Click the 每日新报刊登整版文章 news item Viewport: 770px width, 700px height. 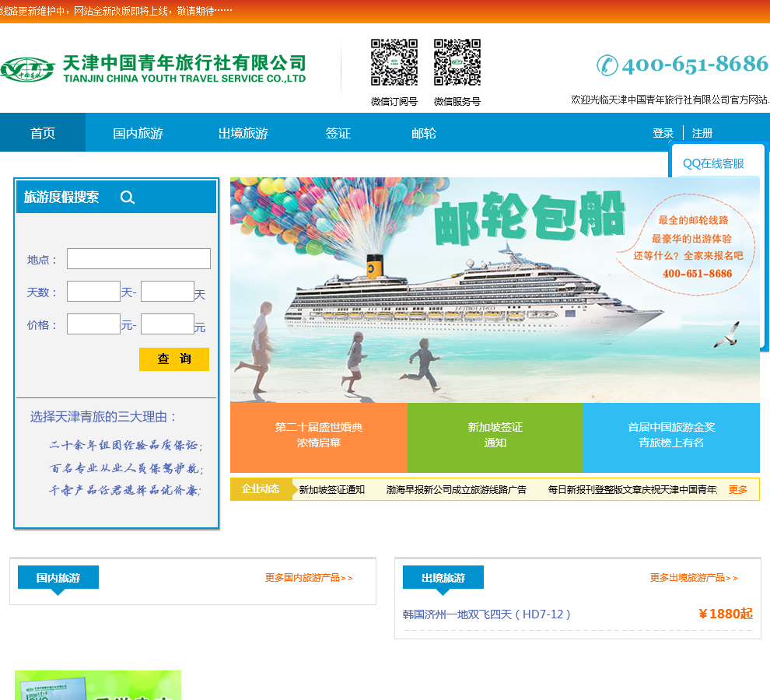click(632, 490)
